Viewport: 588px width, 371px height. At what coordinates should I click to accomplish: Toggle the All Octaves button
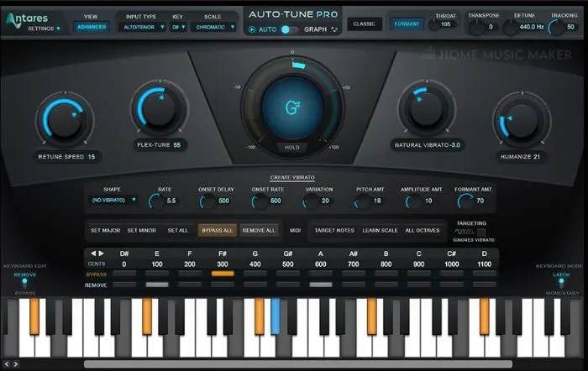click(x=423, y=231)
